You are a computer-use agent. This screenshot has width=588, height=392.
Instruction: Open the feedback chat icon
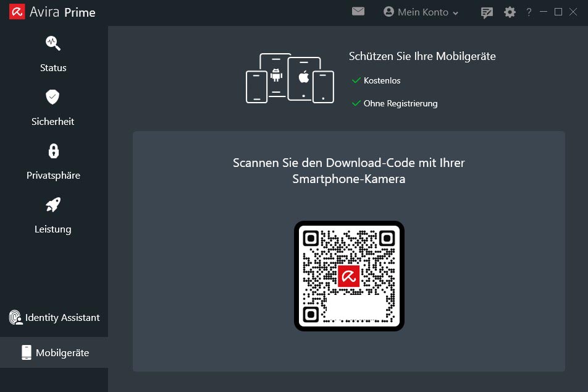pos(487,12)
